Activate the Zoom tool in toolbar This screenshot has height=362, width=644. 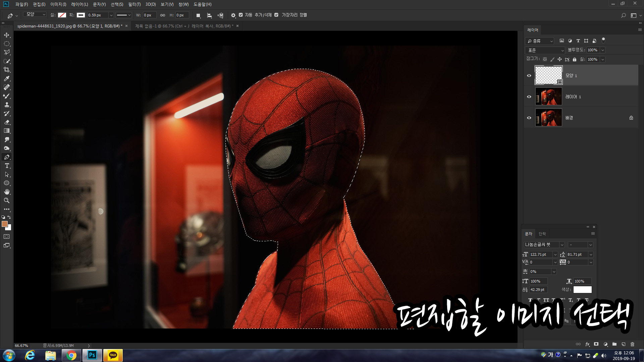click(x=7, y=200)
